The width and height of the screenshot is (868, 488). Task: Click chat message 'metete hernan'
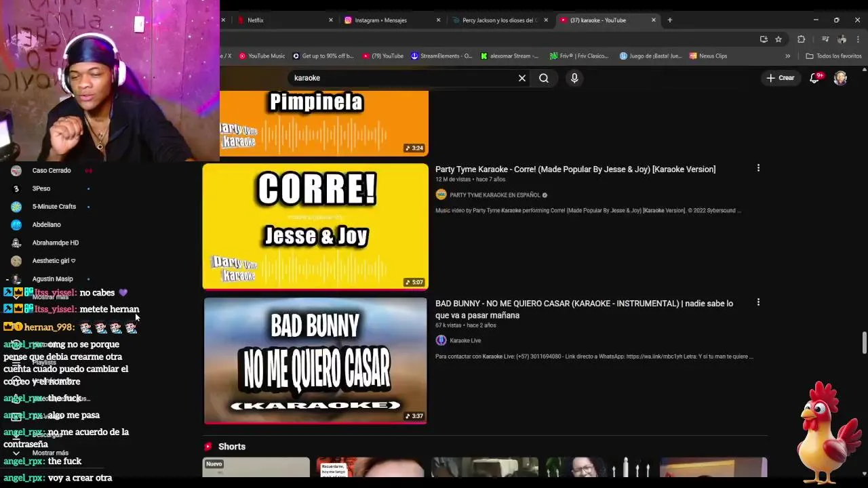[x=109, y=309]
